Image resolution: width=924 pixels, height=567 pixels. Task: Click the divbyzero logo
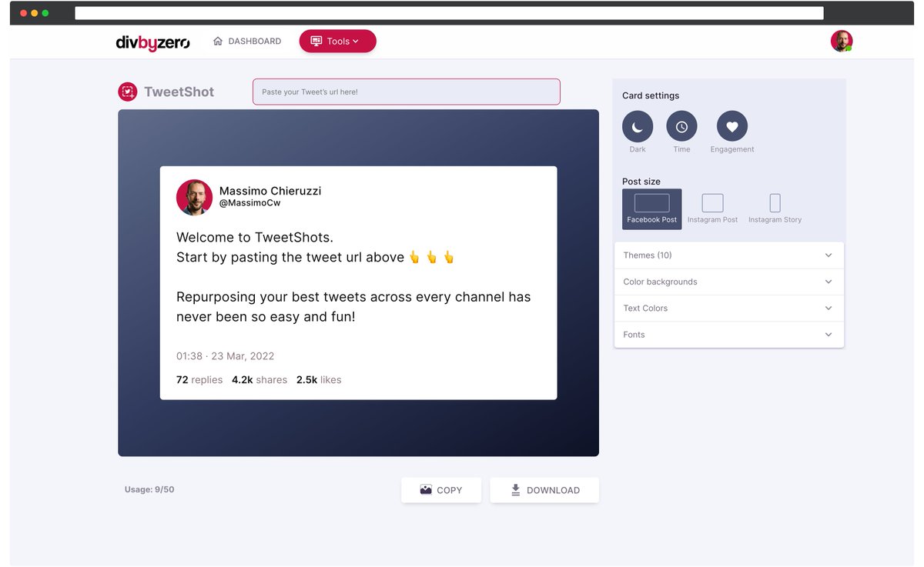point(152,42)
